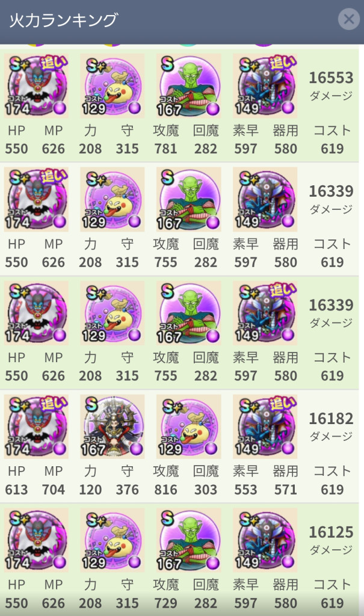Tap green Piccolo-like cost 167 icon in top row
The width and height of the screenshot is (364, 616).
coord(189,86)
